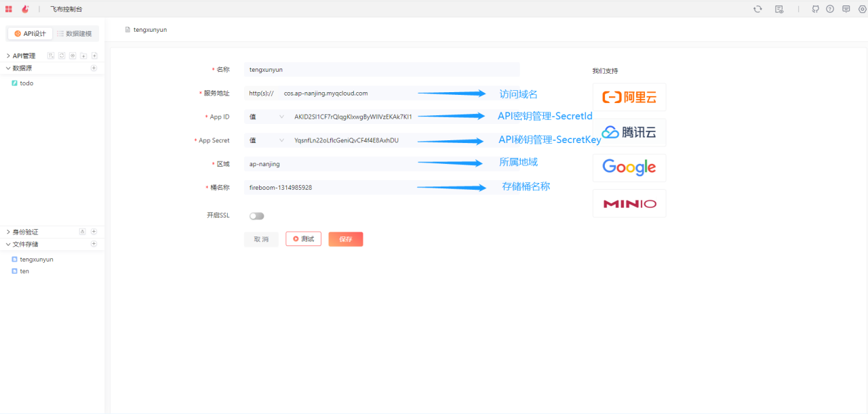
Task: Click the refresh sync icon in top bar
Action: point(757,9)
